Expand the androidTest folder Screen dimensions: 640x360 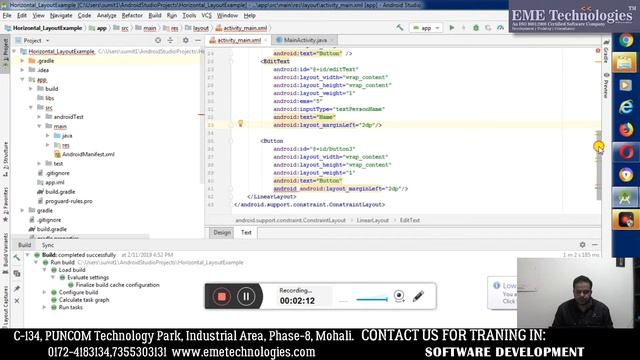point(40,117)
